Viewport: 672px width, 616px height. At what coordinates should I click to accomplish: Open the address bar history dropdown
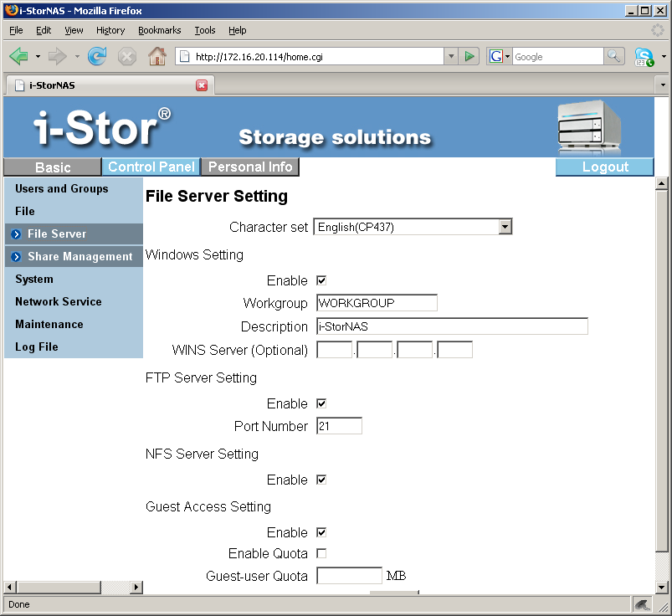[451, 56]
